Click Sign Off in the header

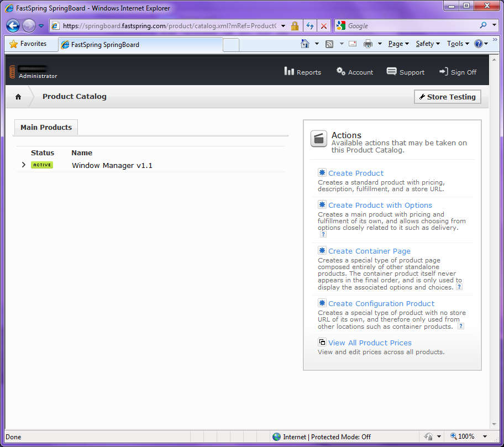(458, 72)
